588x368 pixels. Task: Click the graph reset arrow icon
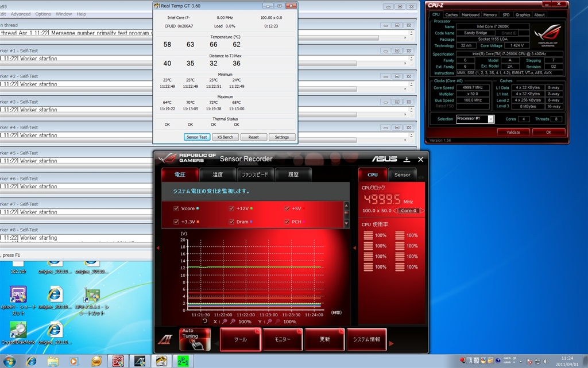click(x=205, y=321)
